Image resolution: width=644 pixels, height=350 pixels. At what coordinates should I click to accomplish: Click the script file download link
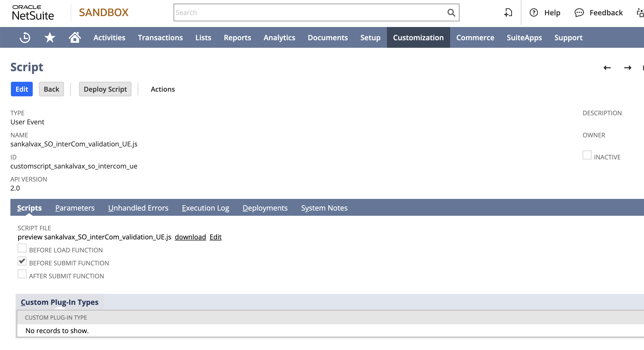[190, 237]
